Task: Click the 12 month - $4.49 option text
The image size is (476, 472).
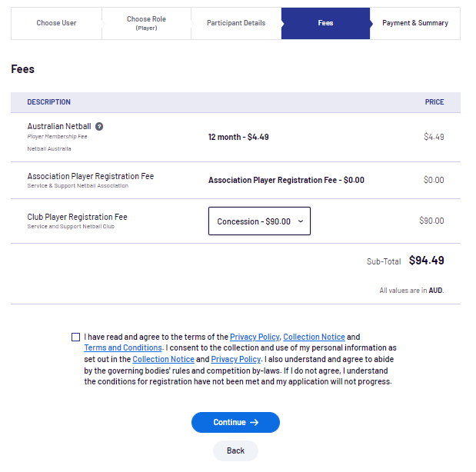Action: point(238,137)
